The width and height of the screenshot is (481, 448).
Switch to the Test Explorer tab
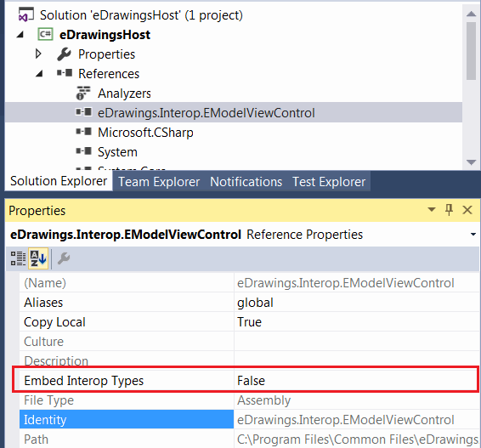tap(329, 182)
